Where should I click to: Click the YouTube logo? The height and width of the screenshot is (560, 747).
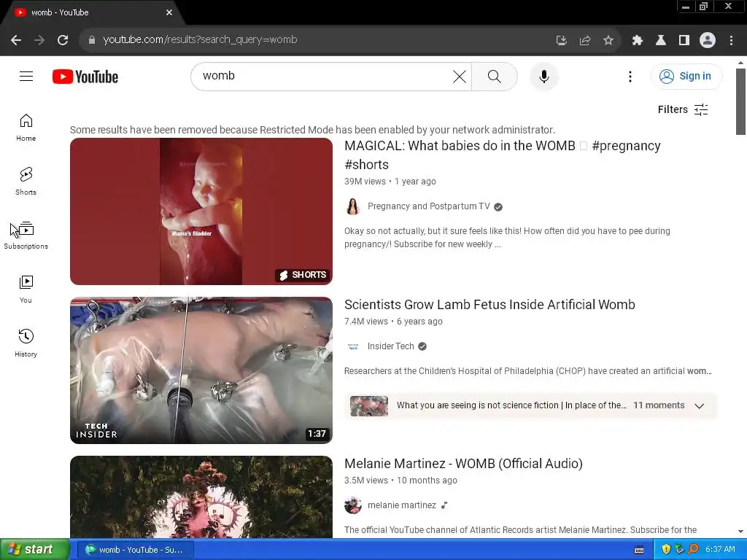pos(85,77)
